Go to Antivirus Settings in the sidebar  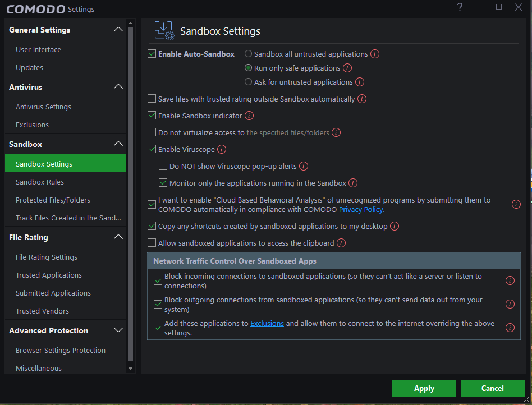[x=43, y=107]
